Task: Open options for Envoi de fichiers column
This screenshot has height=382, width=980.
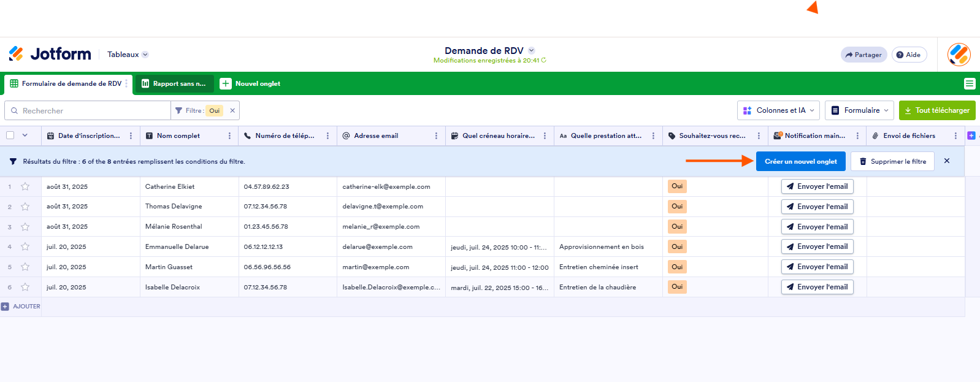Action: [x=955, y=136]
